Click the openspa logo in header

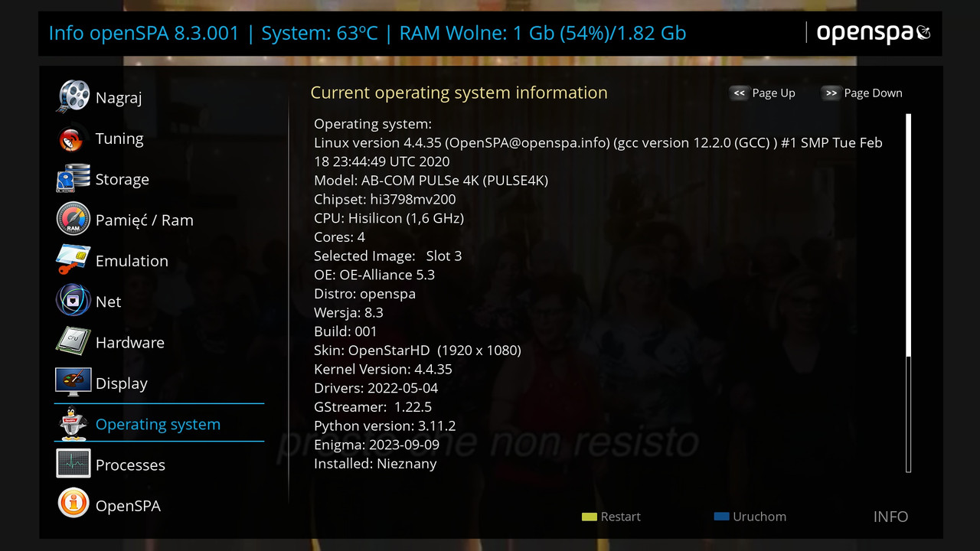[874, 33]
